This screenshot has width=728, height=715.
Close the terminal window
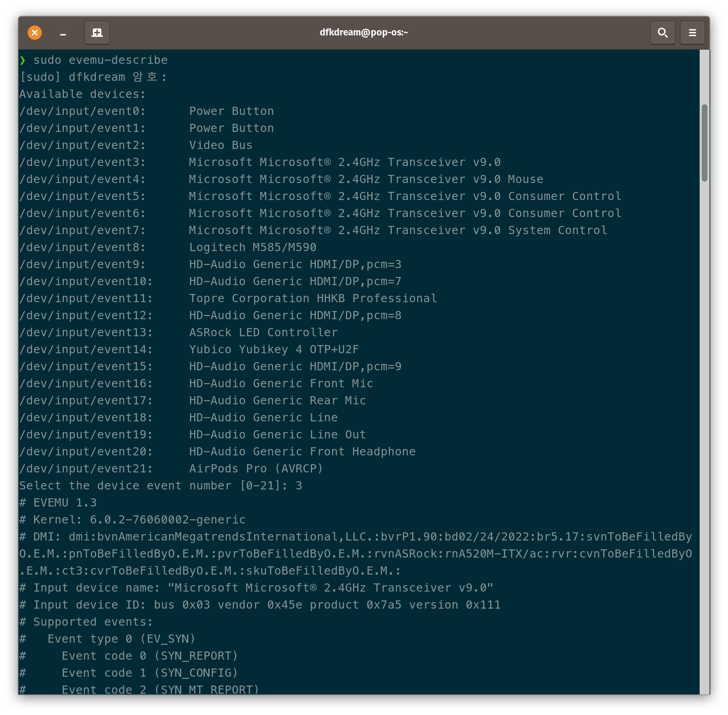34,33
